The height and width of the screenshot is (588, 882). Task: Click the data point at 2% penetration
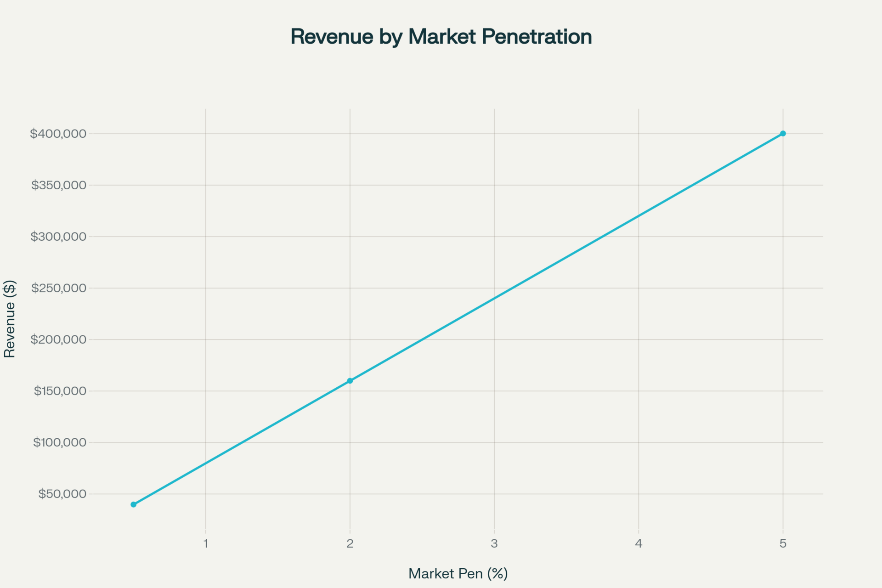point(350,381)
